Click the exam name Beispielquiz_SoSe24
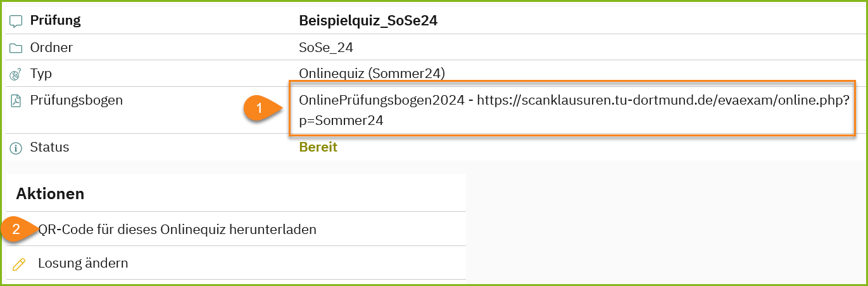This screenshot has height=286, width=868. coord(368,21)
